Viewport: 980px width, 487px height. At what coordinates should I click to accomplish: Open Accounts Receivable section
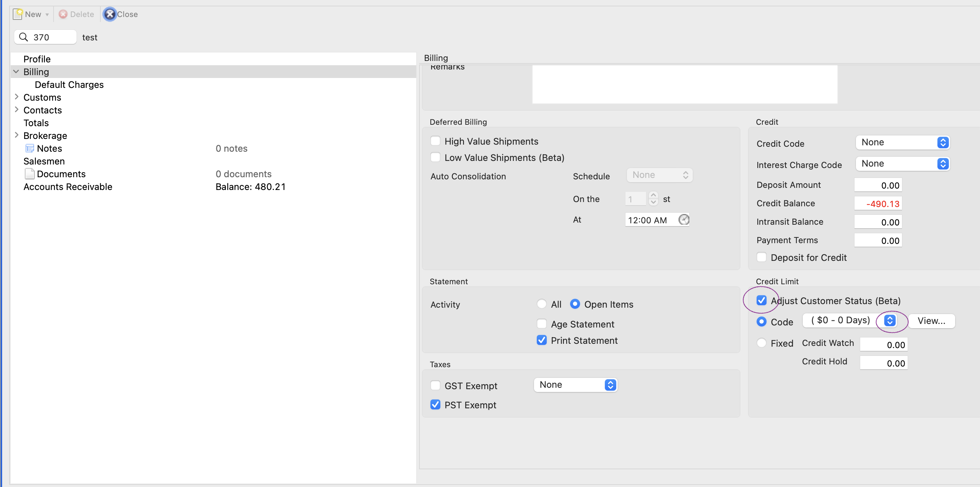(68, 187)
